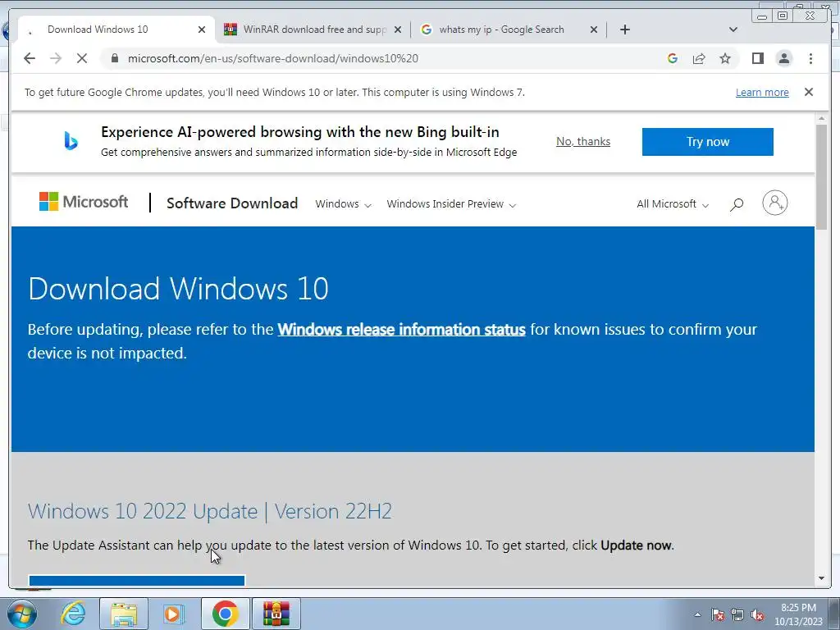Switch to whats my ip Google Search tab

point(501,30)
